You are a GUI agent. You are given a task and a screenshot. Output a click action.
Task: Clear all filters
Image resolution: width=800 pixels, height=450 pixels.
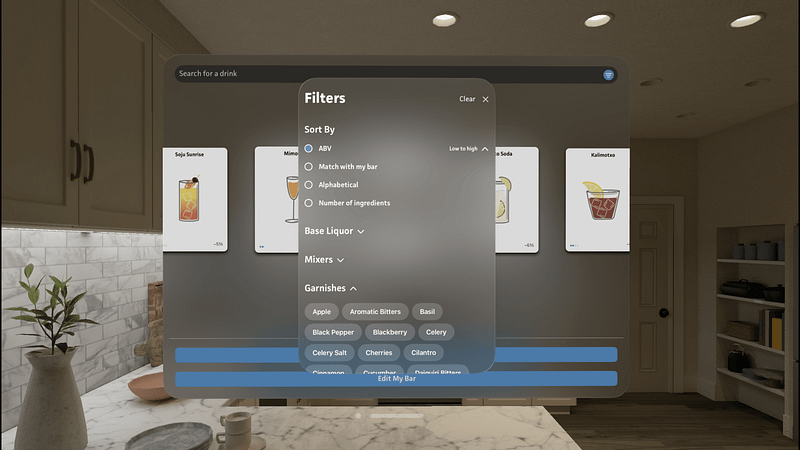[467, 99]
